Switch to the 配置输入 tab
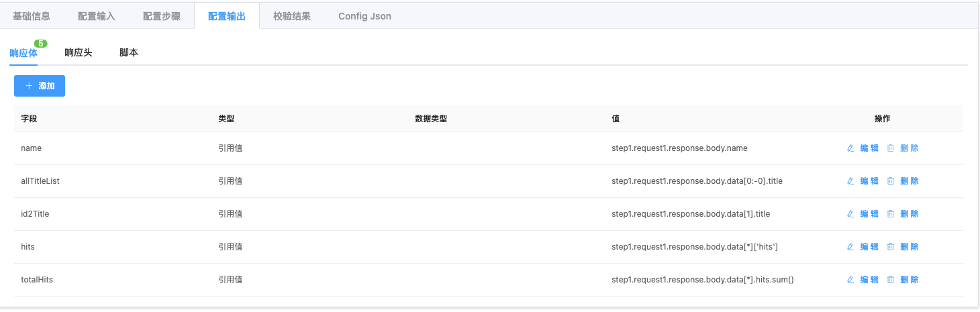Image resolution: width=980 pixels, height=312 pixels. (x=97, y=16)
